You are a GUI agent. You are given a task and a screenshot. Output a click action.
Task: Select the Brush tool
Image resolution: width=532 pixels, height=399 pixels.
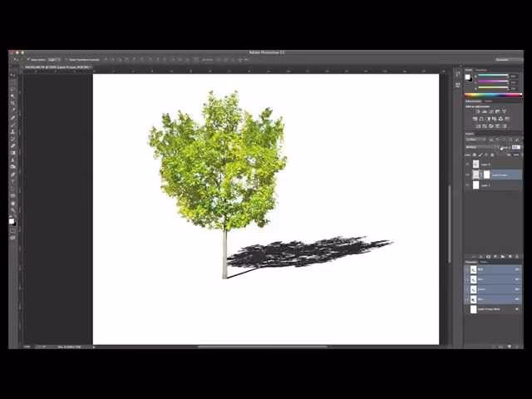click(x=13, y=125)
